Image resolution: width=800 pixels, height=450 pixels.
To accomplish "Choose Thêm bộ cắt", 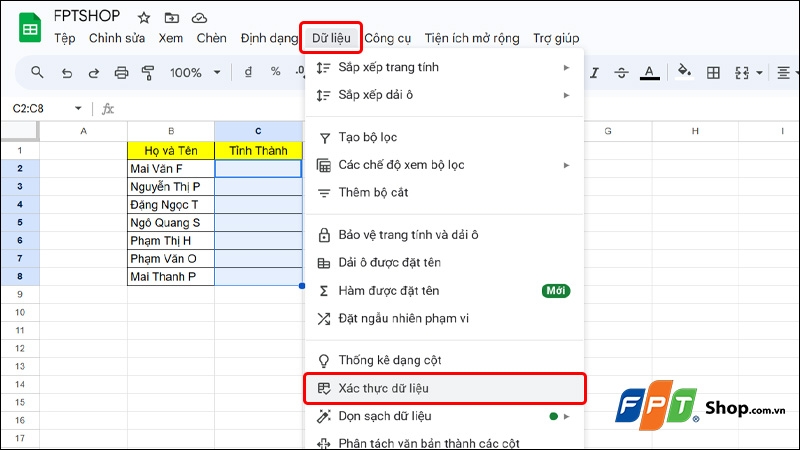I will [444, 192].
